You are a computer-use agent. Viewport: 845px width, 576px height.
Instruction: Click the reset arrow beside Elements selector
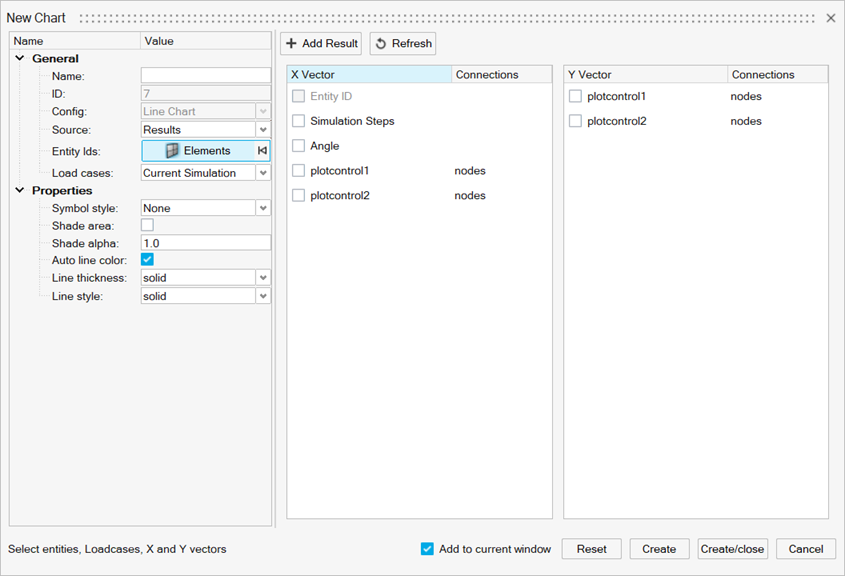262,151
